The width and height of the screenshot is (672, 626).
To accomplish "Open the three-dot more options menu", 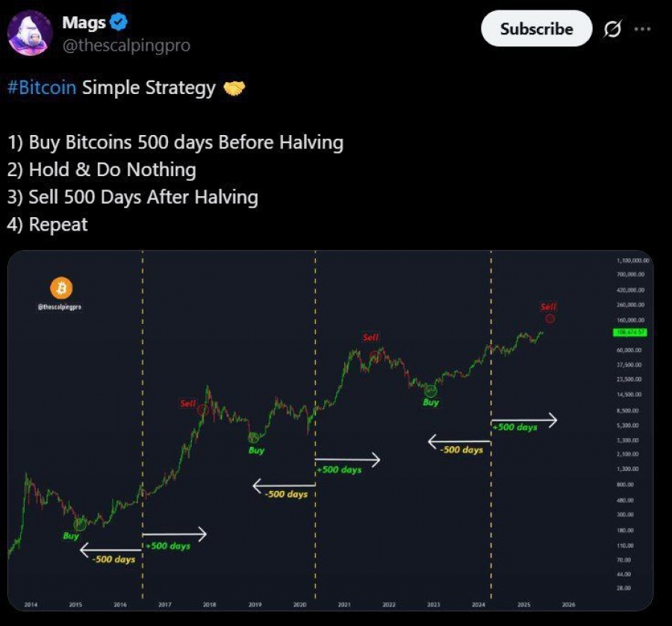I will (642, 29).
